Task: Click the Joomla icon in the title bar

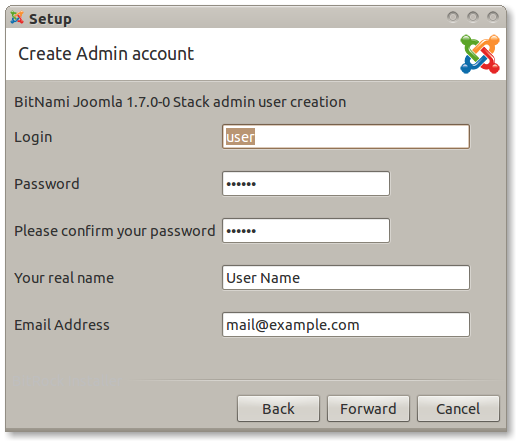Action: [17, 17]
